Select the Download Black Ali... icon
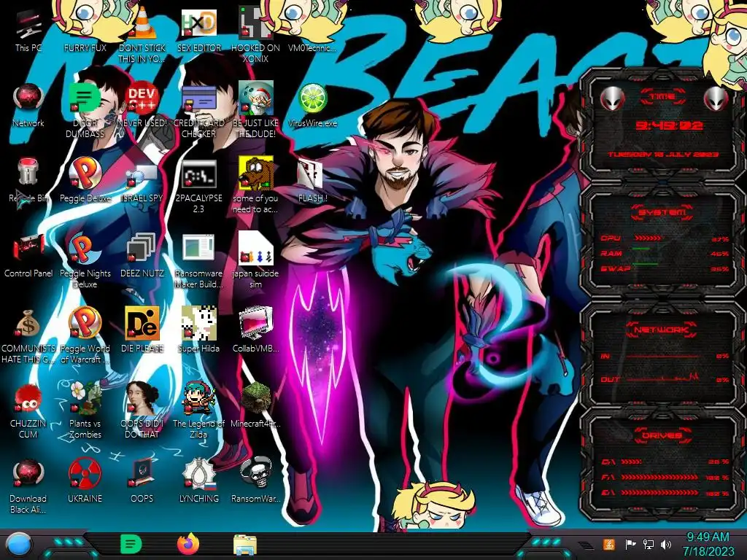The image size is (747, 560). (x=28, y=481)
